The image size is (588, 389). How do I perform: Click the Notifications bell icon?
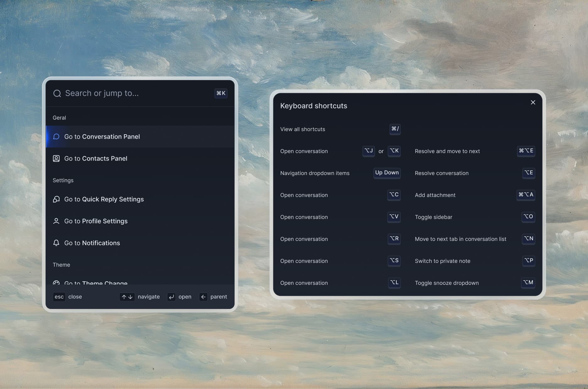[x=56, y=243]
